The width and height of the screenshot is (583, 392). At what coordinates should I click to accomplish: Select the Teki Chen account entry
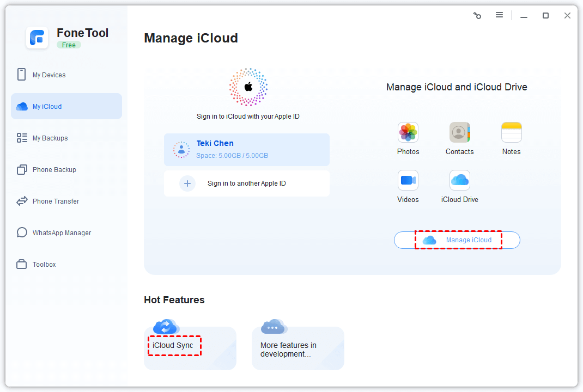pos(246,149)
